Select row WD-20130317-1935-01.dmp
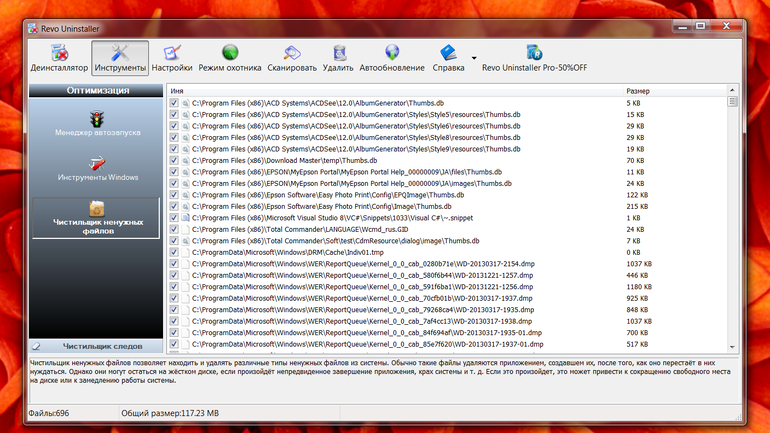 [447, 333]
